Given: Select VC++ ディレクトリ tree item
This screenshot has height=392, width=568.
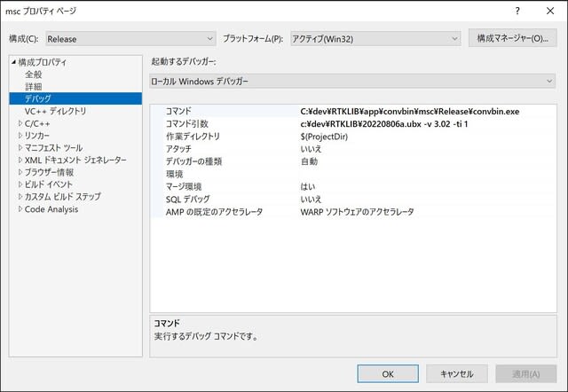Looking at the screenshot, I should point(55,111).
